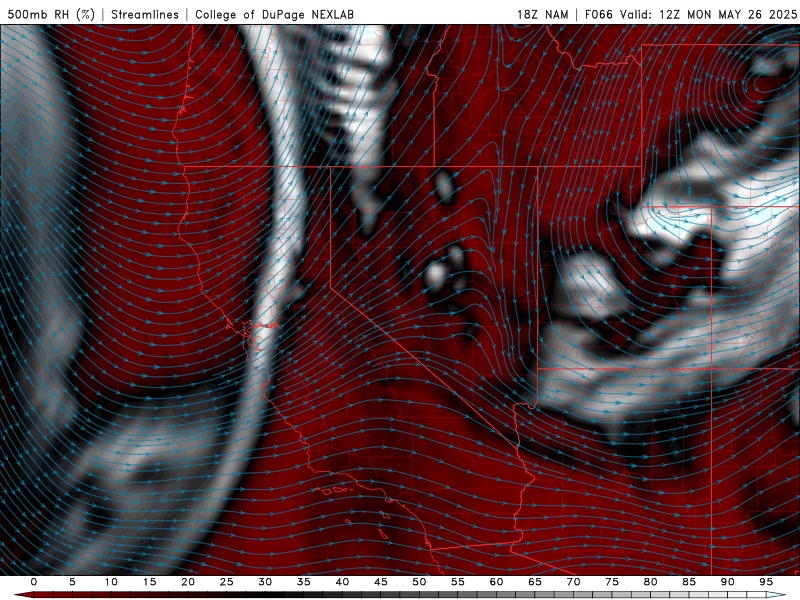Click the '18Z NAM' model label
Viewport: 800px width, 600px height.
[x=543, y=14]
